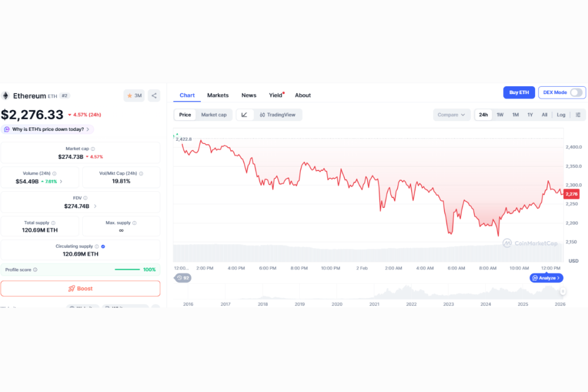The height and width of the screenshot is (392, 588).
Task: Click the share icon next to watchlist star
Action: tap(154, 96)
